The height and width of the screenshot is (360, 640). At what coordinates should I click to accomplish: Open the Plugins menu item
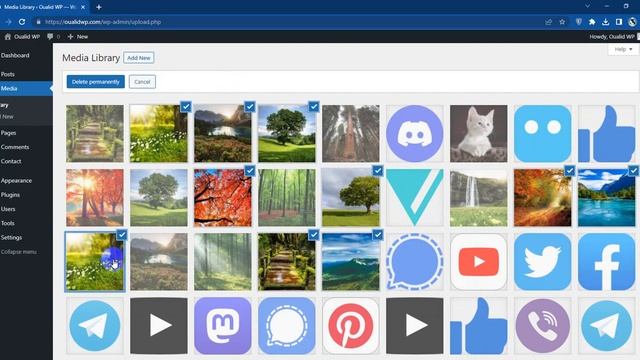click(10, 195)
